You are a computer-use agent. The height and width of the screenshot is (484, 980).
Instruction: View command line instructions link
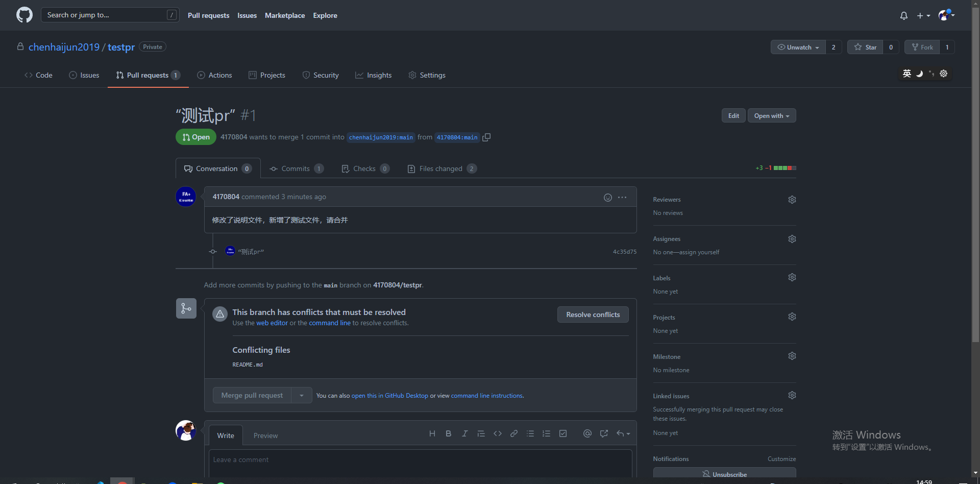point(487,396)
